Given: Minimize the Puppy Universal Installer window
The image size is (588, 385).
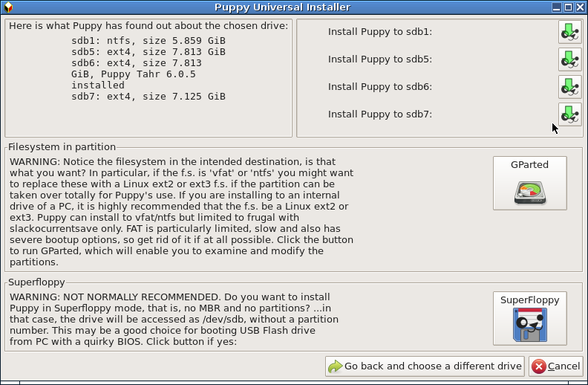Looking at the screenshot, I should click(x=557, y=7).
